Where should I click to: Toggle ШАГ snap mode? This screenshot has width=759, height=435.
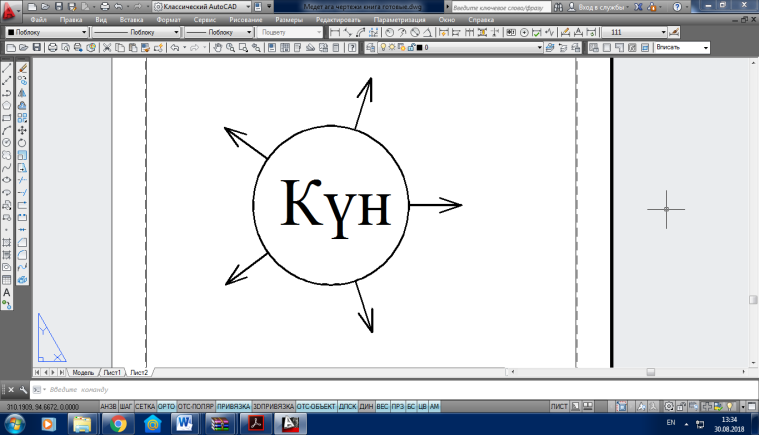[126, 406]
